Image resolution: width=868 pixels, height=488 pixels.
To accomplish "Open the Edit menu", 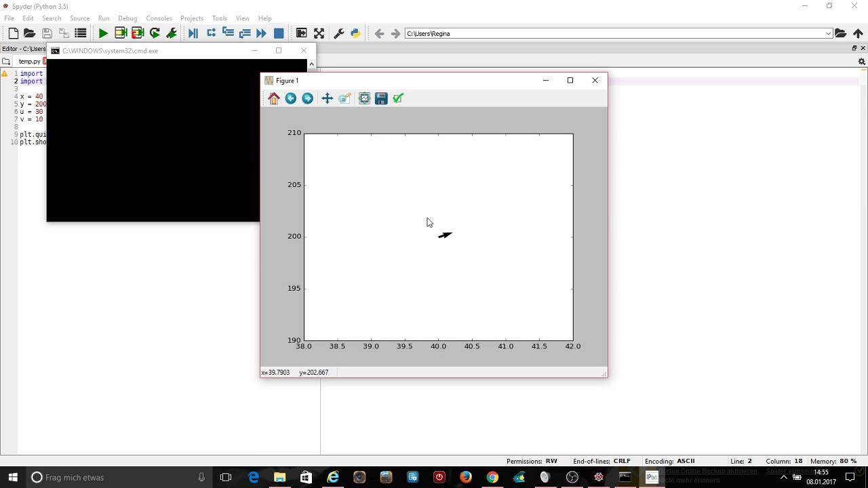I will pyautogui.click(x=28, y=18).
